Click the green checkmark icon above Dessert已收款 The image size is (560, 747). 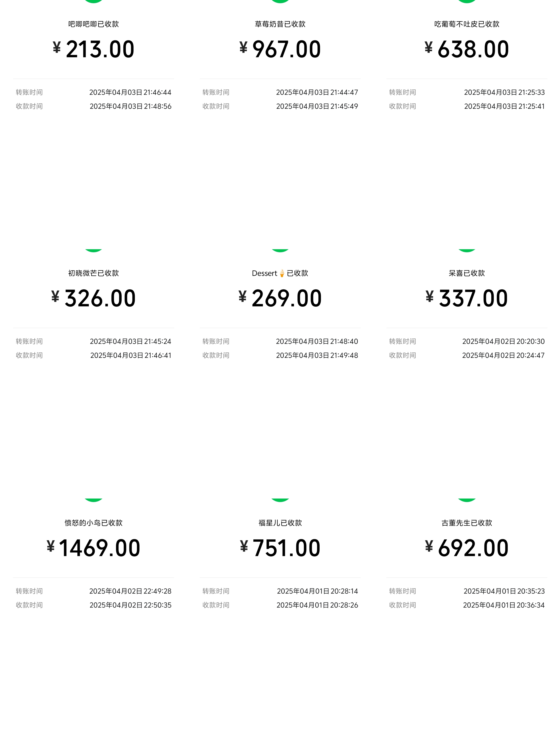coord(280,250)
